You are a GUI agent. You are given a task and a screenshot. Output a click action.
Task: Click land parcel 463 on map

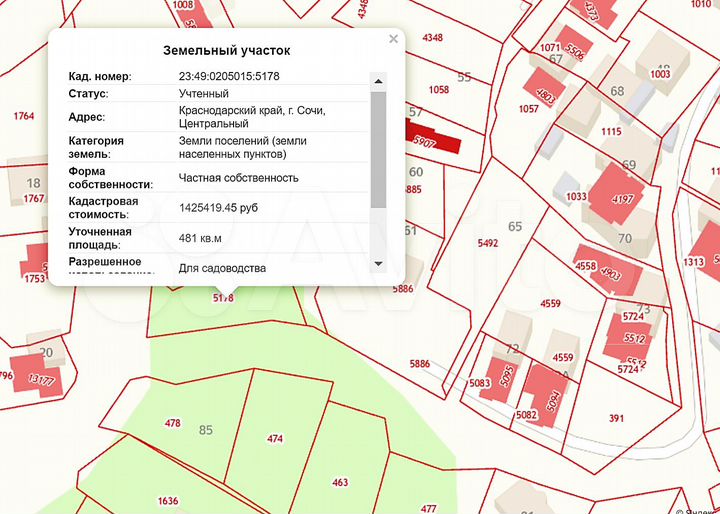point(340,482)
